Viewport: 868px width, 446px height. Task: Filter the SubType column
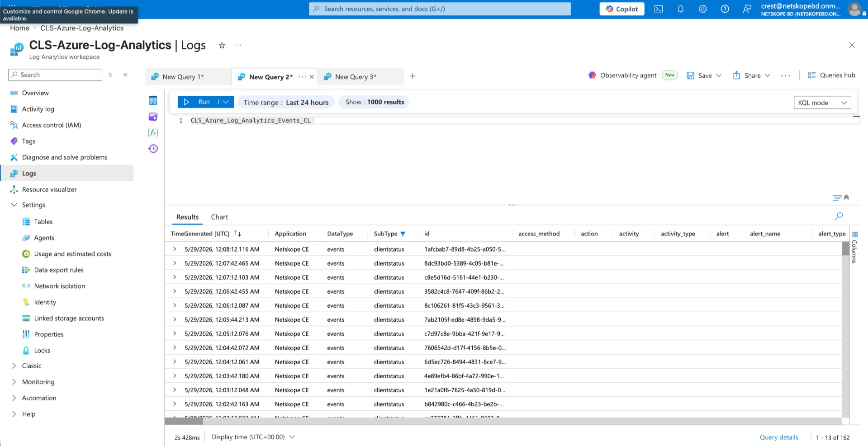(x=403, y=234)
